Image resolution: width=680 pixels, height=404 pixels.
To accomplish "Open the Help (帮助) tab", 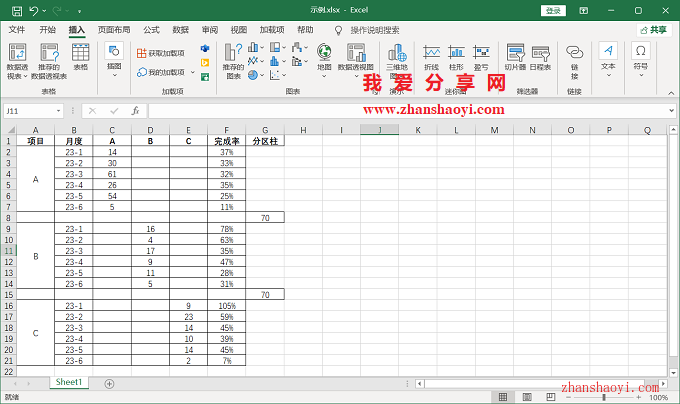I will (x=305, y=30).
